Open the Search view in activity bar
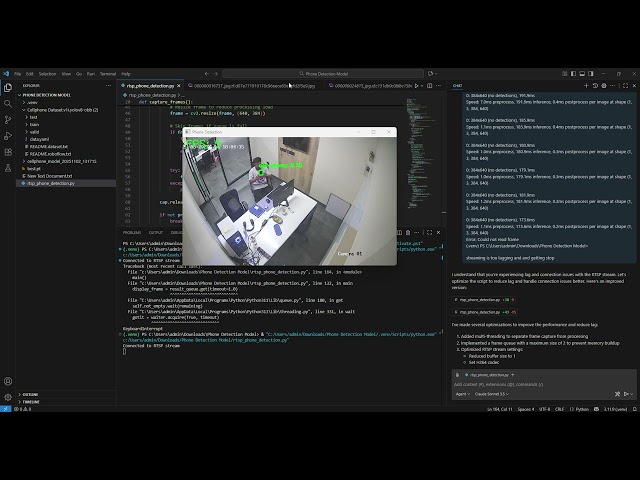The image size is (640, 480). [x=8, y=104]
